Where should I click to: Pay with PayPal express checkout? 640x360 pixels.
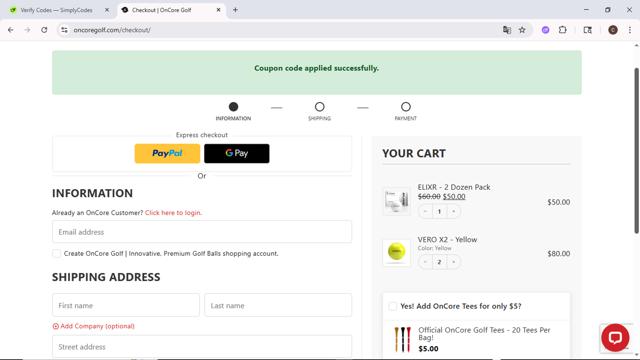167,153
